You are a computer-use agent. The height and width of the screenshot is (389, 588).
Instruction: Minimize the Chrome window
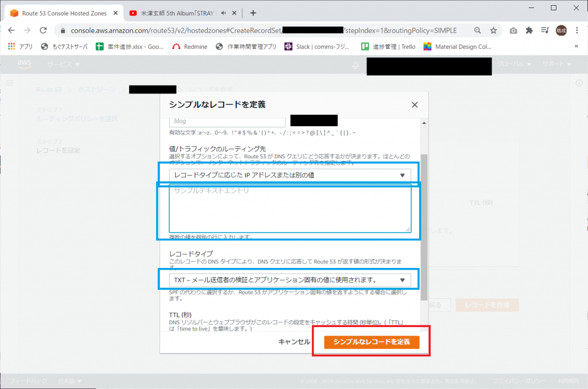pos(531,8)
